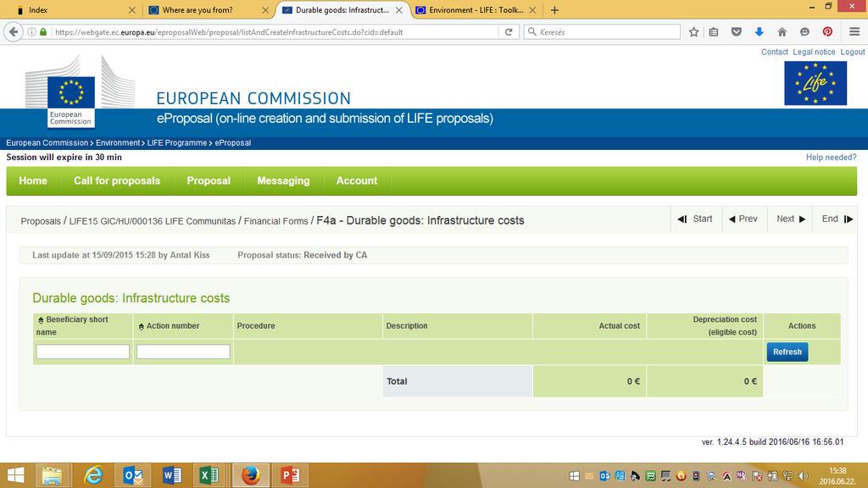Click LIFE Programme in top breadcrumb
The image size is (868, 488).
[177, 142]
